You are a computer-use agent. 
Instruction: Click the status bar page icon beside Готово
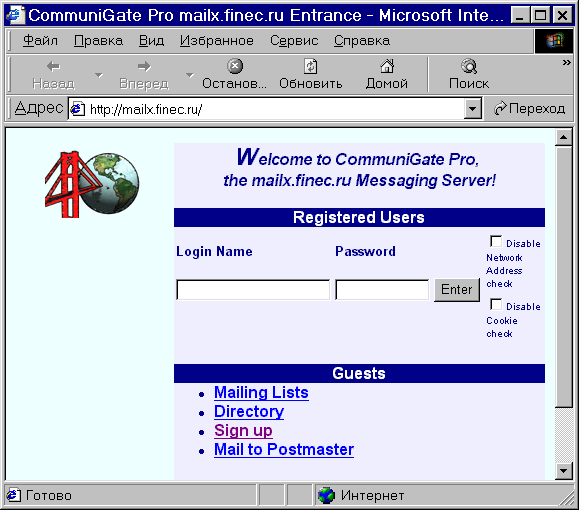point(14,495)
